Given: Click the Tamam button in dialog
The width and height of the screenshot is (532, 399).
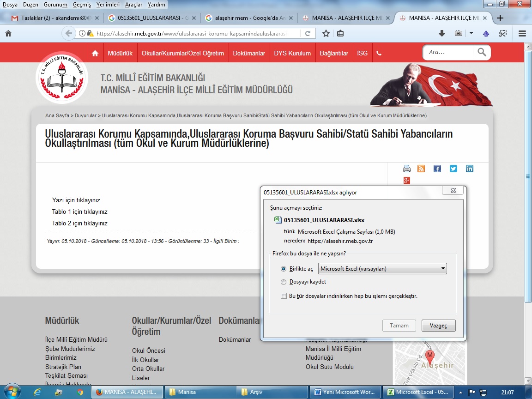Looking at the screenshot, I should click(x=399, y=326).
